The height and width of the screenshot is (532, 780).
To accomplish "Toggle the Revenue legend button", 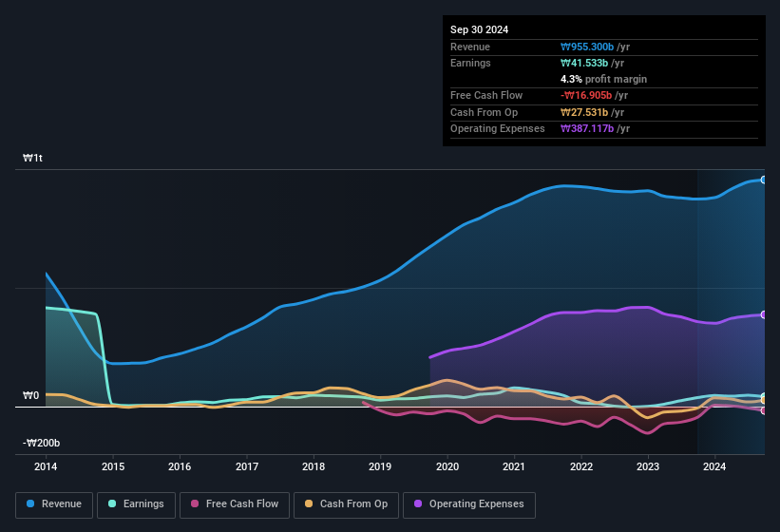I will click(54, 504).
